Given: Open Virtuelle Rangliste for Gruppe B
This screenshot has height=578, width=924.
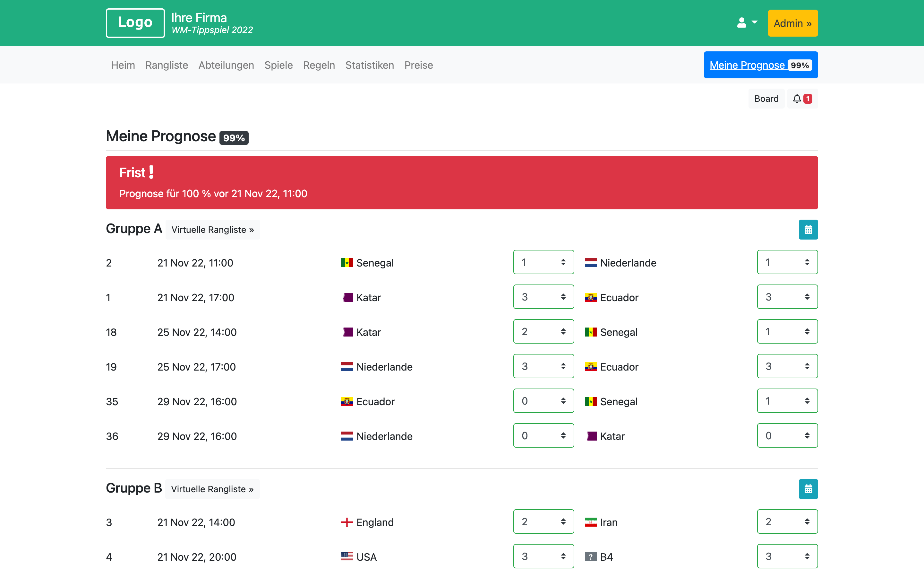Looking at the screenshot, I should tap(212, 489).
